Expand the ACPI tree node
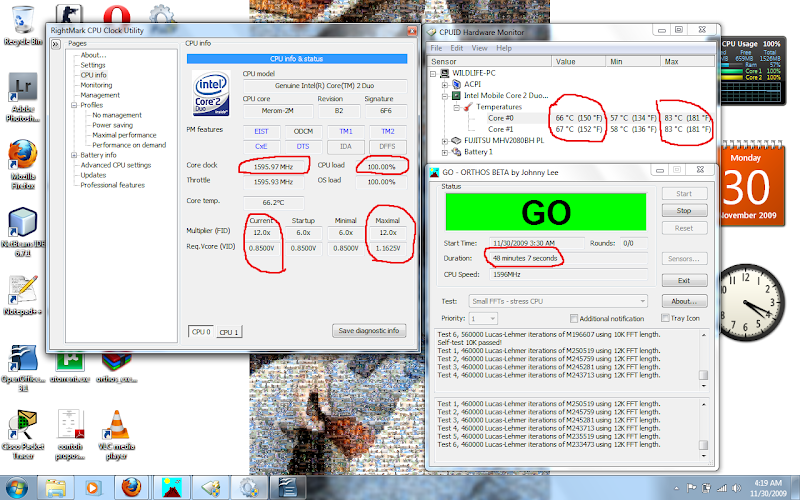 point(444,85)
